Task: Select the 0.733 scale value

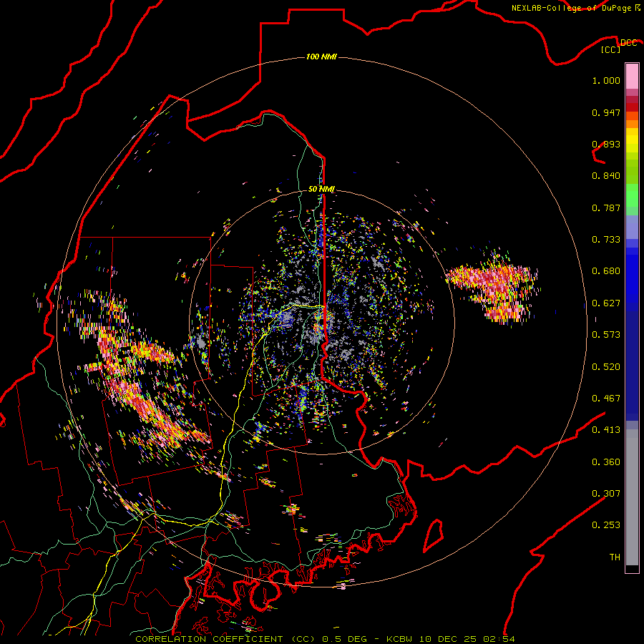Action: click(x=606, y=240)
